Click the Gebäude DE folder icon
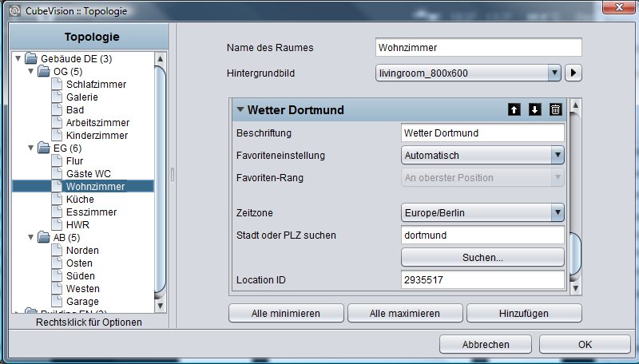The height and width of the screenshot is (364, 639). 31,58
